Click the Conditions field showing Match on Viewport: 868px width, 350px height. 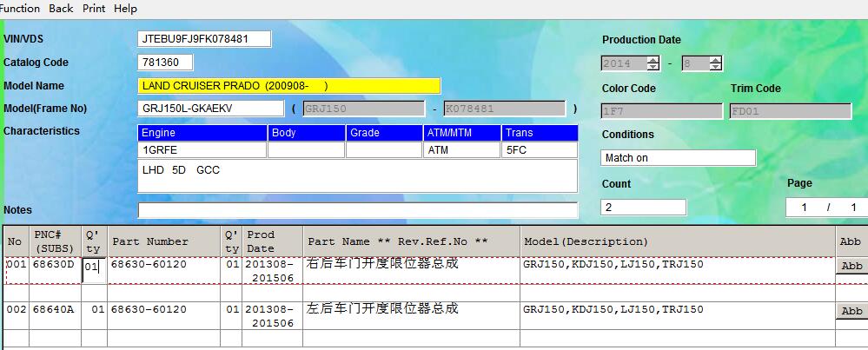(x=678, y=158)
